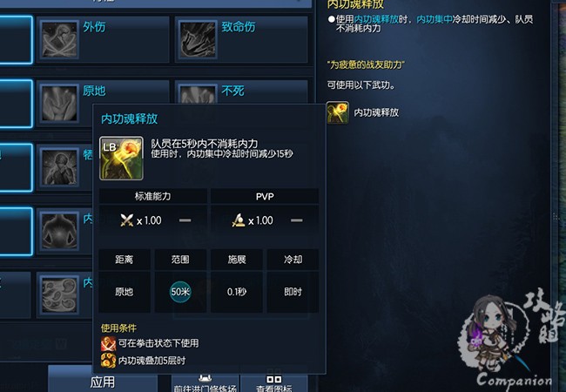Click the PVP multiplier icon
Viewport: 566px width, 392px height.
point(239,220)
